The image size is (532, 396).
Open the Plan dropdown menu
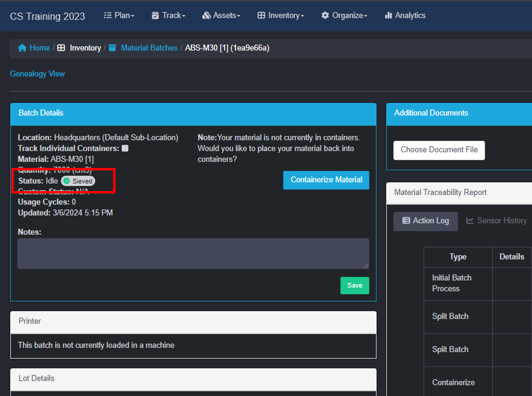pos(119,15)
